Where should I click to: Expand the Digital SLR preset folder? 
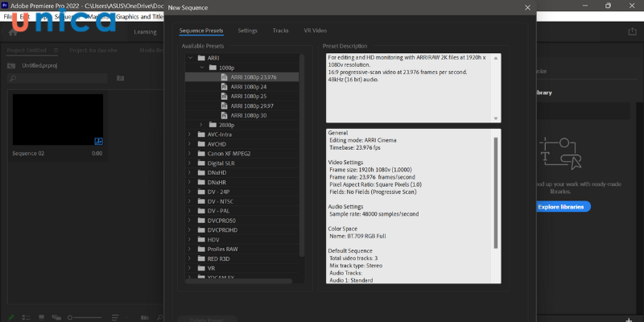pyautogui.click(x=190, y=163)
